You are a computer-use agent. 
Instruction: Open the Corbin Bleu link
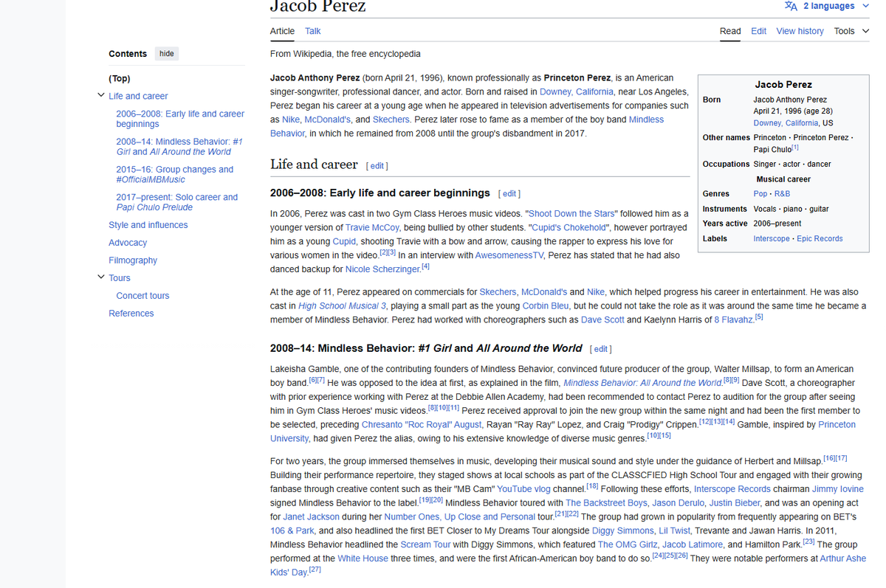tap(546, 305)
